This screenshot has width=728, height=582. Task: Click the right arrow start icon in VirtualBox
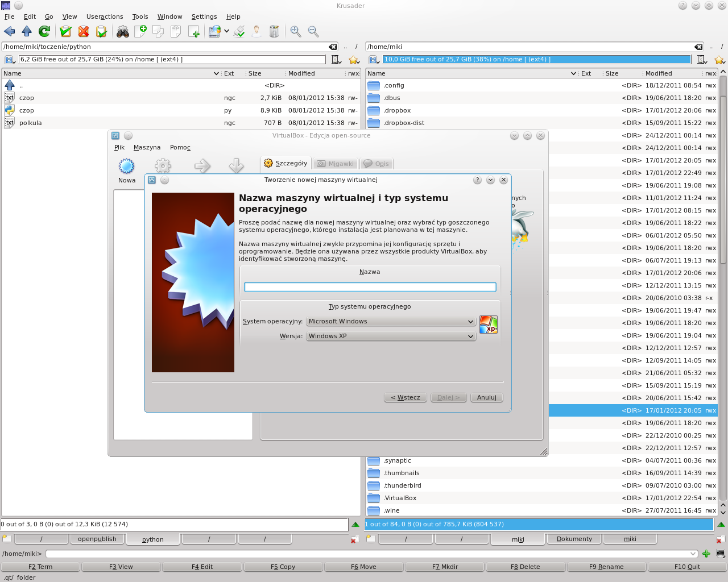pyautogui.click(x=202, y=166)
